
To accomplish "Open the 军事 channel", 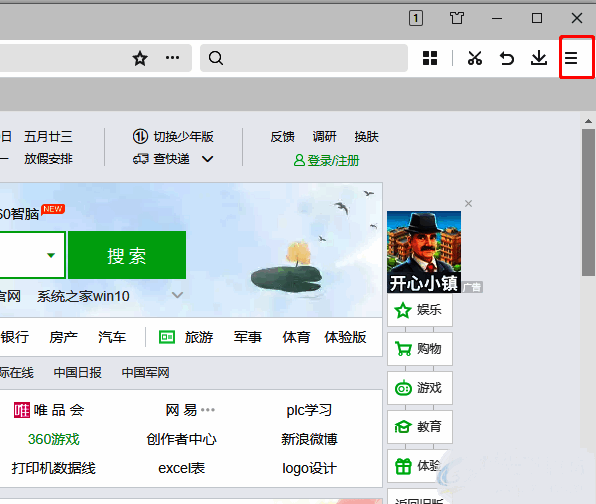I will [x=248, y=337].
